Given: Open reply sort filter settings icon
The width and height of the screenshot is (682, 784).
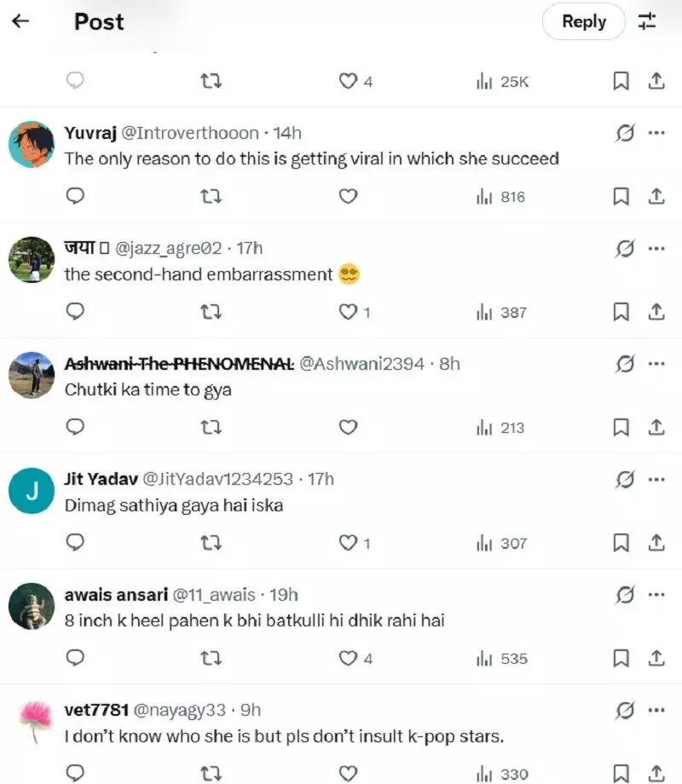Looking at the screenshot, I should coord(648,22).
